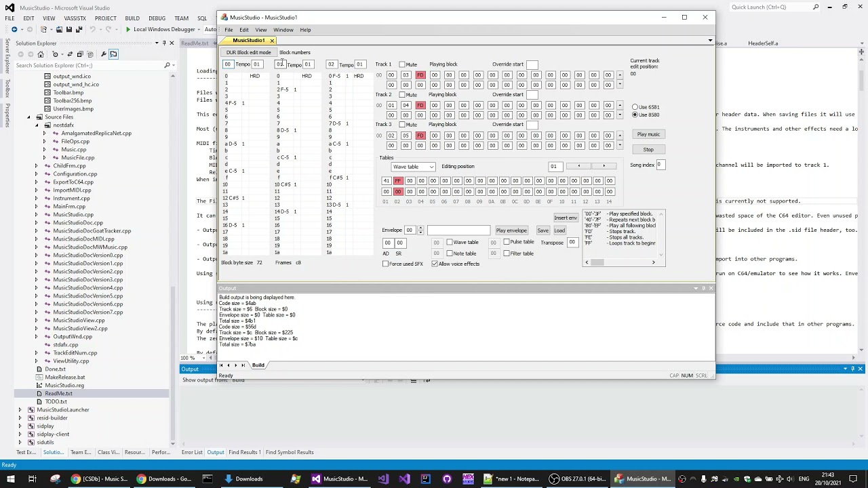Click the Save icon in Visual Studio toolbar

click(x=69, y=29)
